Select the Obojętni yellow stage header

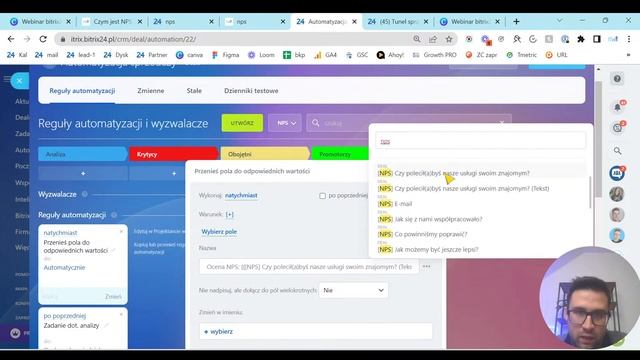click(x=264, y=154)
